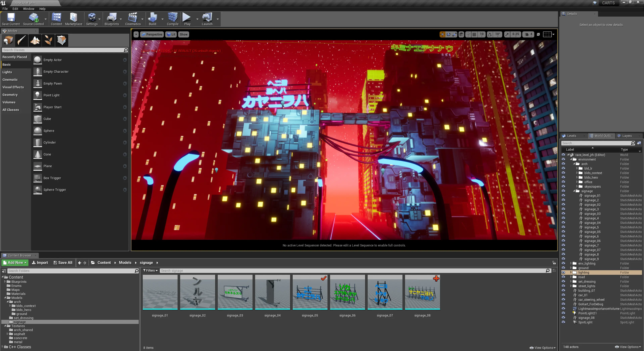
Task: Select the Textures folder in content tree
Action: (18, 326)
